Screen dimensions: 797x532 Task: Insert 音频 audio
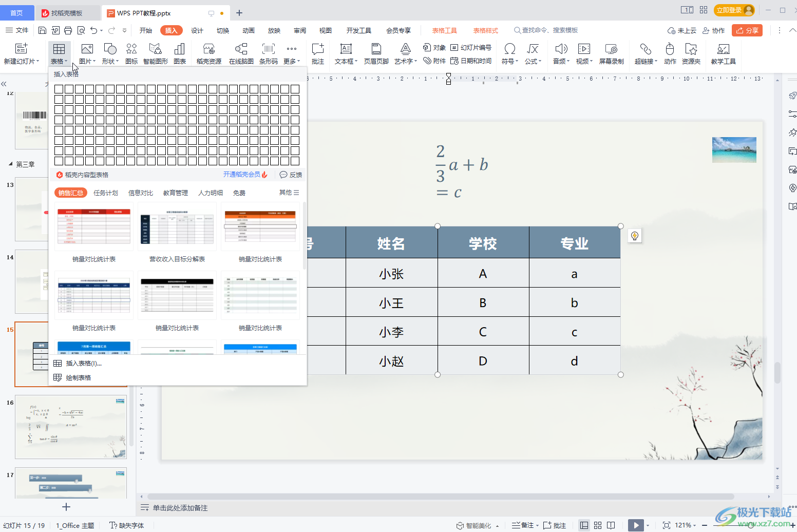561,53
